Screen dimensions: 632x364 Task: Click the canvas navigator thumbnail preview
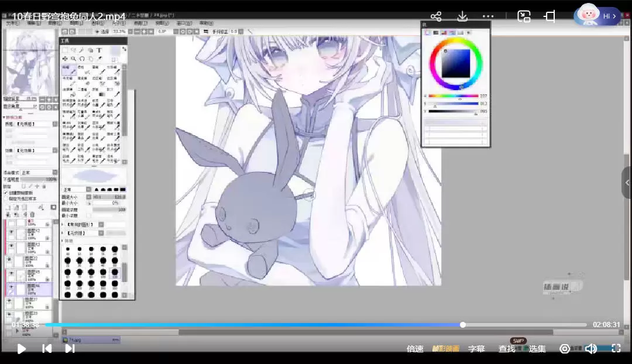click(x=29, y=62)
